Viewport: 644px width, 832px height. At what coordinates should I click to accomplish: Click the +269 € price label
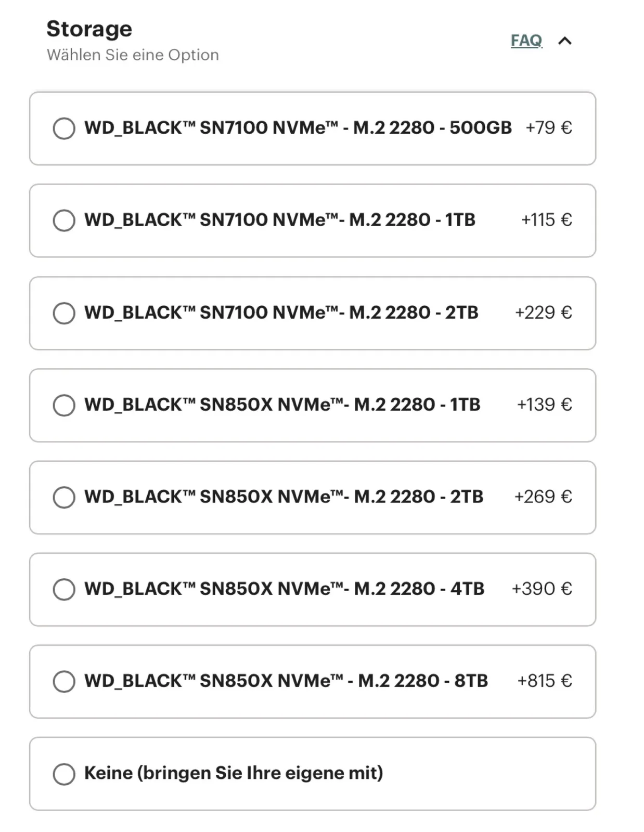tap(544, 497)
